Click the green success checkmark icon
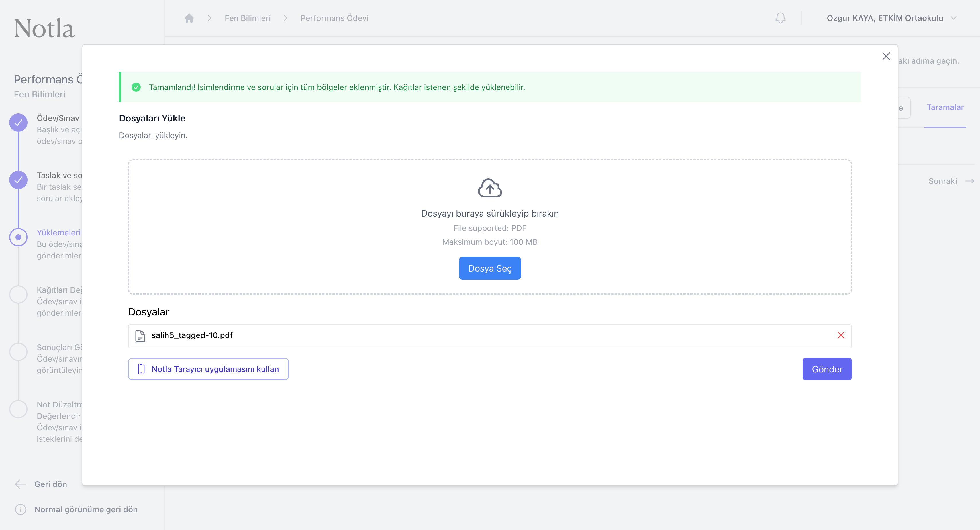 coord(136,87)
